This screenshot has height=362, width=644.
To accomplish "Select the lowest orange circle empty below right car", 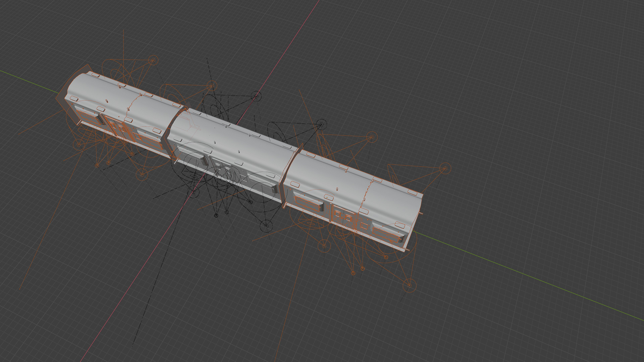I will click(x=409, y=285).
